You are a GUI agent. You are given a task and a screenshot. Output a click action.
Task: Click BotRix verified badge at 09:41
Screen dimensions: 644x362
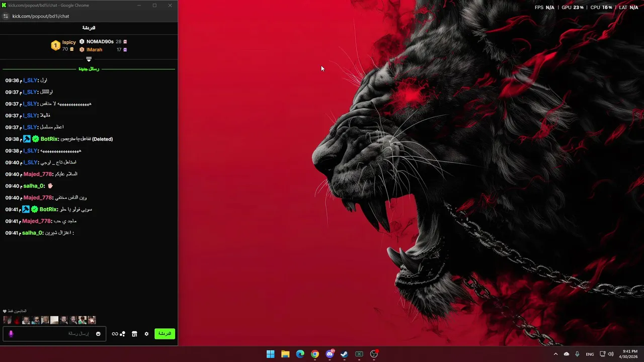pos(34,209)
